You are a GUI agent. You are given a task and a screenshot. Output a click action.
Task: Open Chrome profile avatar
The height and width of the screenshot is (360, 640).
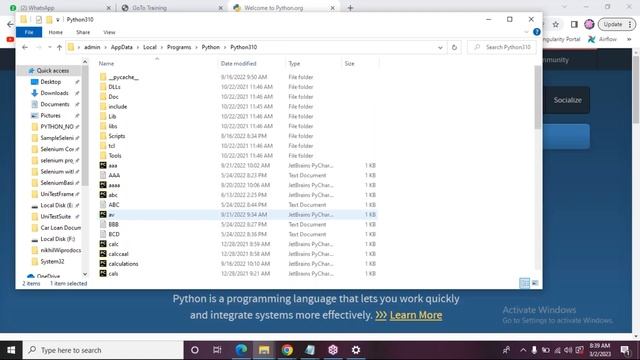tap(589, 24)
